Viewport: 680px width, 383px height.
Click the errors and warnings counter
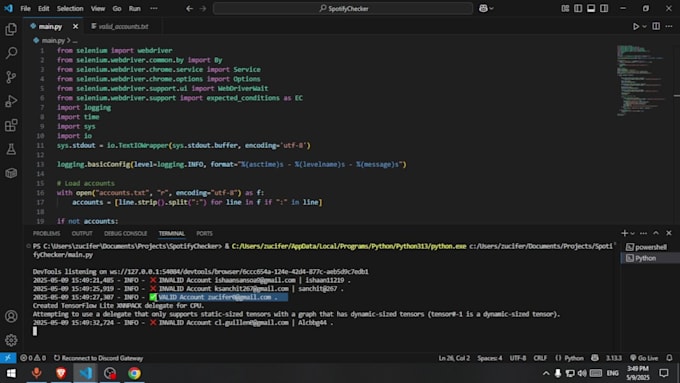33,358
